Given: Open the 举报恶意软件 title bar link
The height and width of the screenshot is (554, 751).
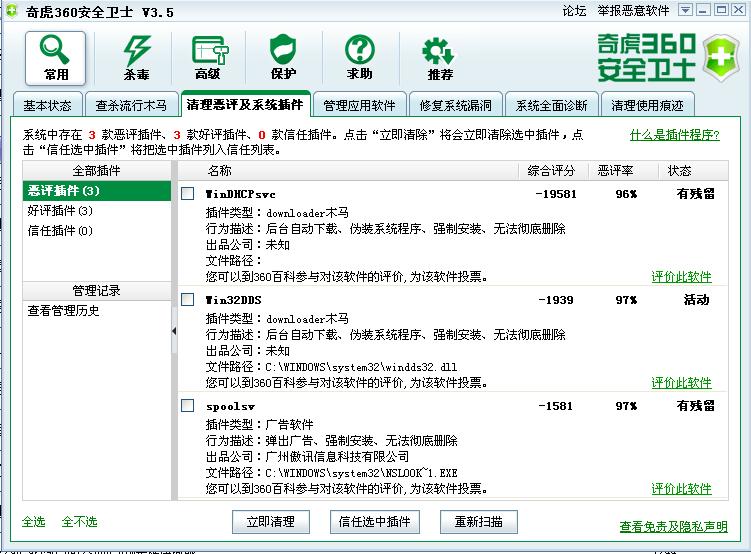Looking at the screenshot, I should [x=633, y=11].
